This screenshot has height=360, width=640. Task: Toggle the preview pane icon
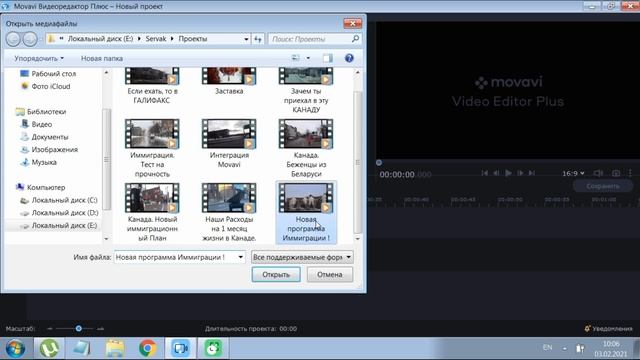point(327,58)
